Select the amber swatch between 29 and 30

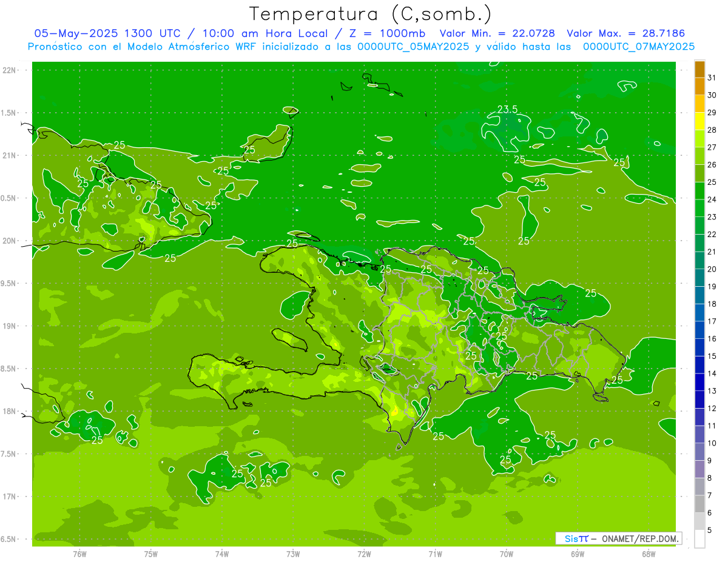point(700,104)
